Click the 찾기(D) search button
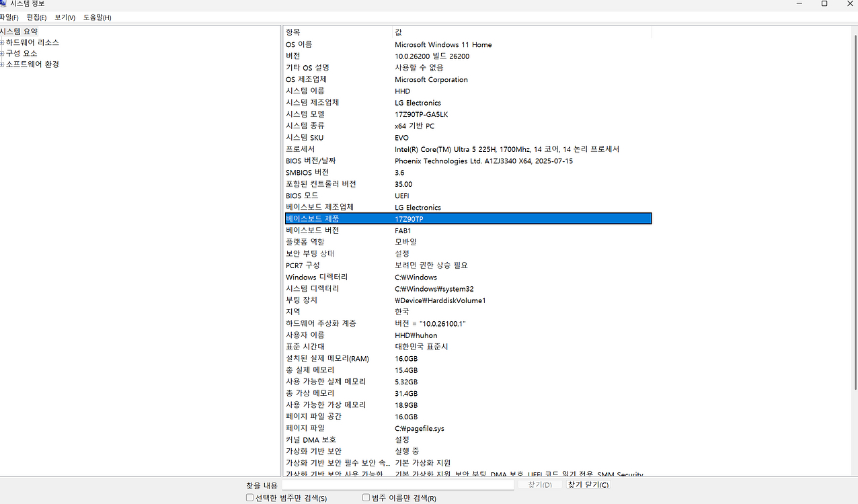This screenshot has height=504, width=858. 540,485
